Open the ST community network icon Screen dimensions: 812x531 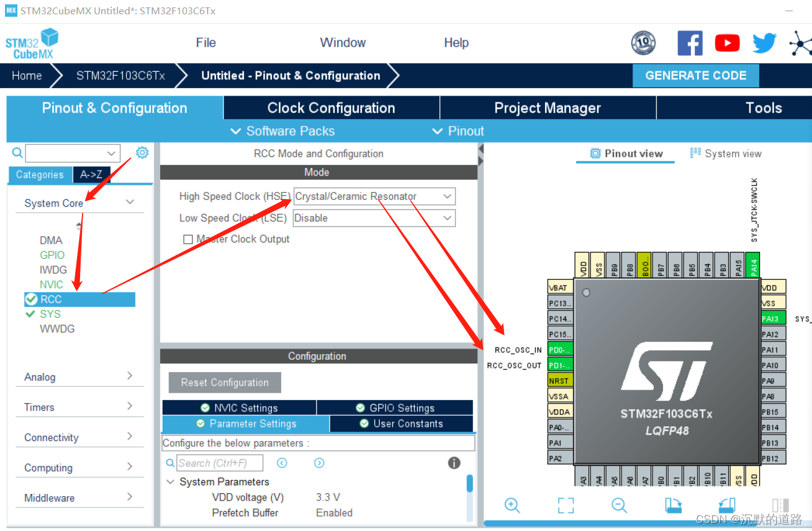coord(800,43)
